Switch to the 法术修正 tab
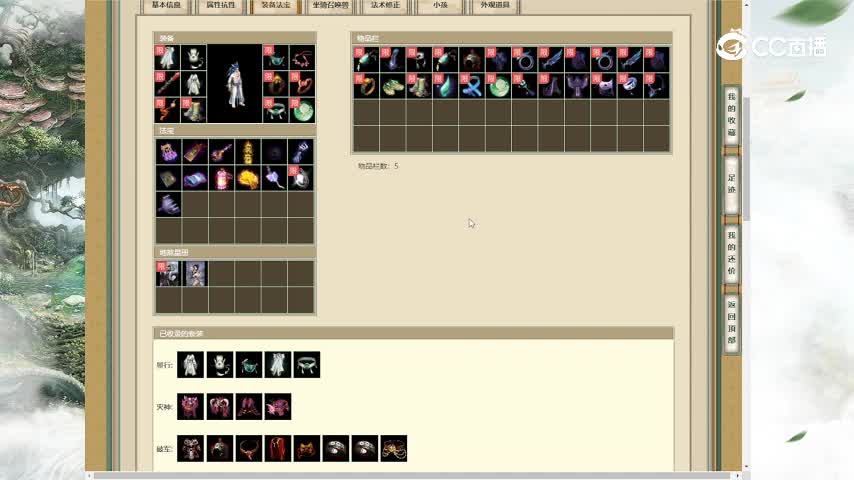The height and width of the screenshot is (480, 854). point(385,5)
